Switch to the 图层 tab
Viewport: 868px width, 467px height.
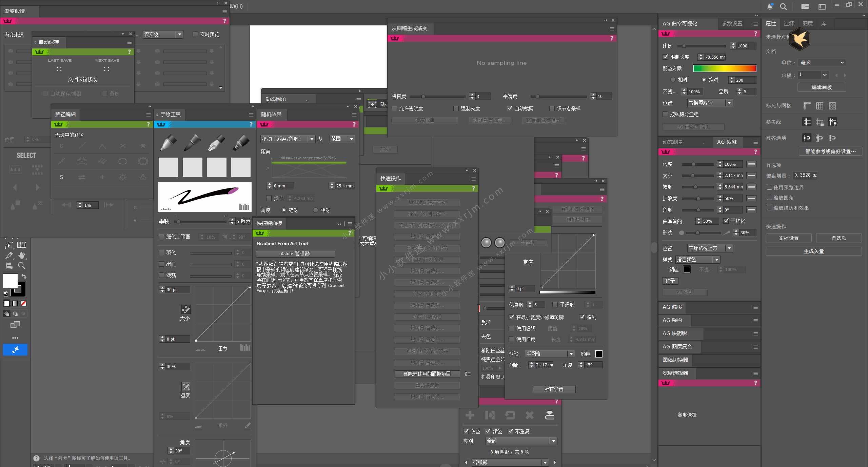[807, 24]
